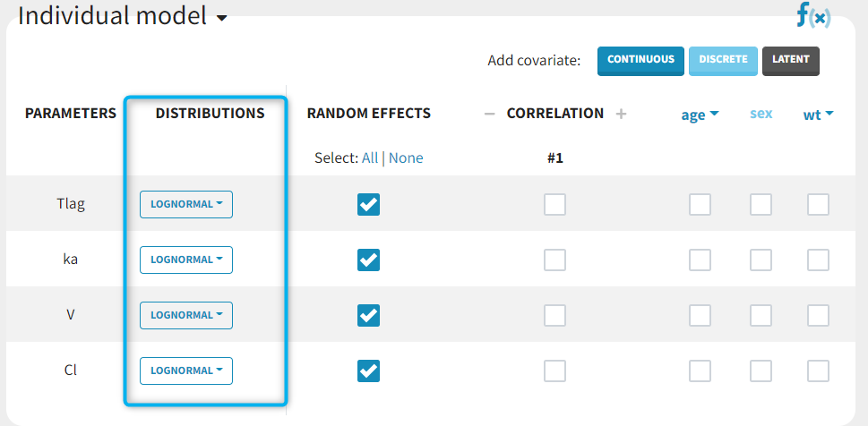Screen dimensions: 868x426
Task: Open the Tlag LOGNORMAL distribution dropdown
Action: 186,204
